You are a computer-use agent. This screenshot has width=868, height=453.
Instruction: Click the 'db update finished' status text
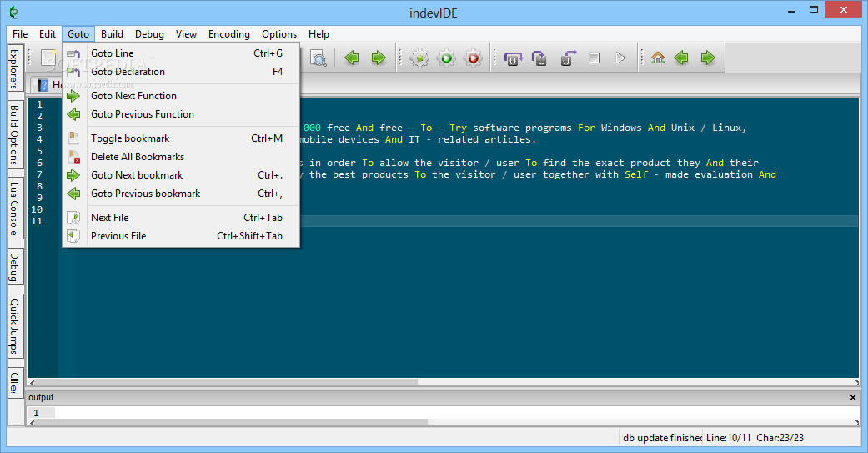(662, 437)
